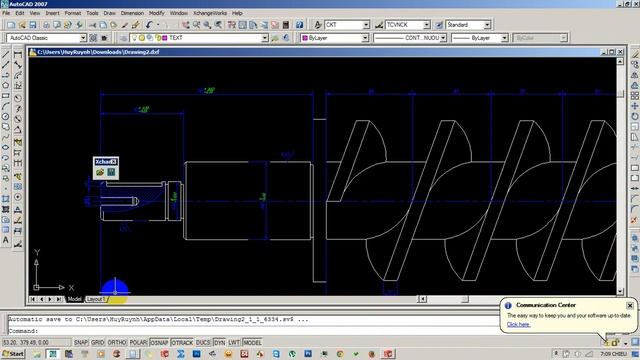Viewport: 640px width, 360px height.
Task: Open the TCVNCK dimension style dropdown
Action: 427,25
